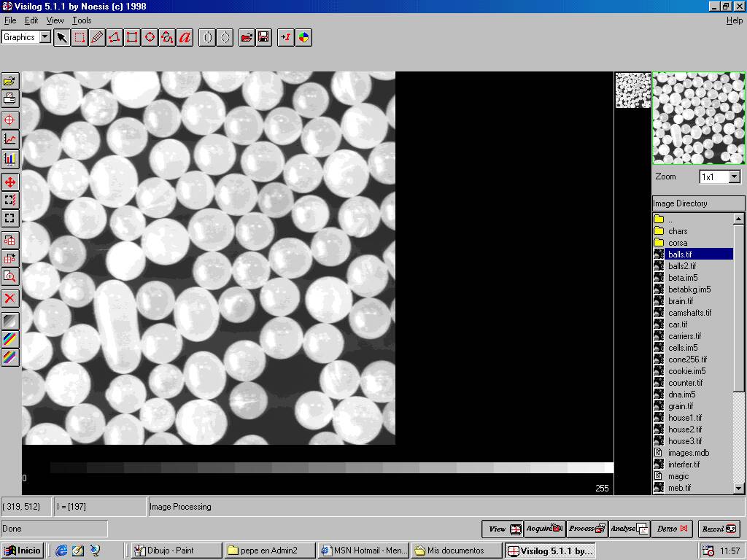747x560 pixels.
Task: Open the Tools menu
Action: click(x=82, y=20)
